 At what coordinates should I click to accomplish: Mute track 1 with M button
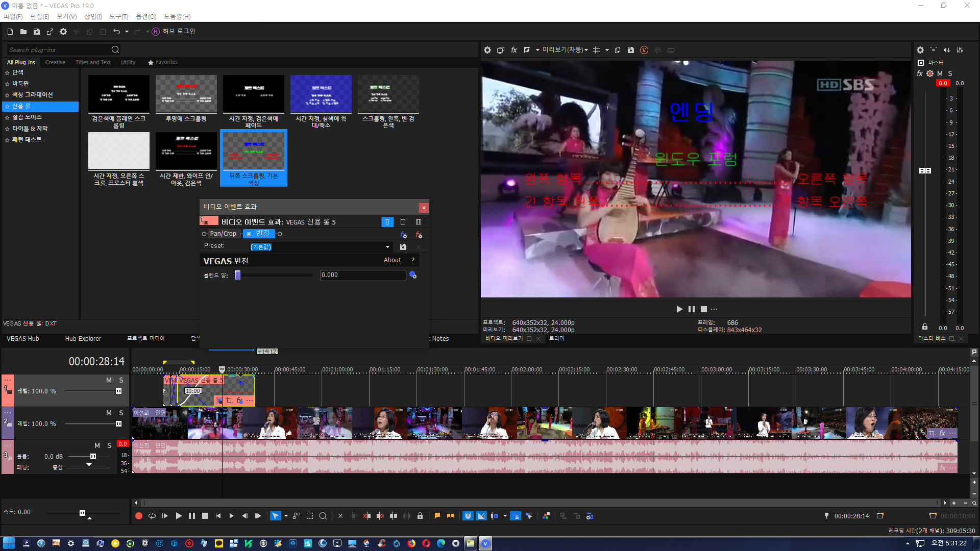(x=109, y=380)
